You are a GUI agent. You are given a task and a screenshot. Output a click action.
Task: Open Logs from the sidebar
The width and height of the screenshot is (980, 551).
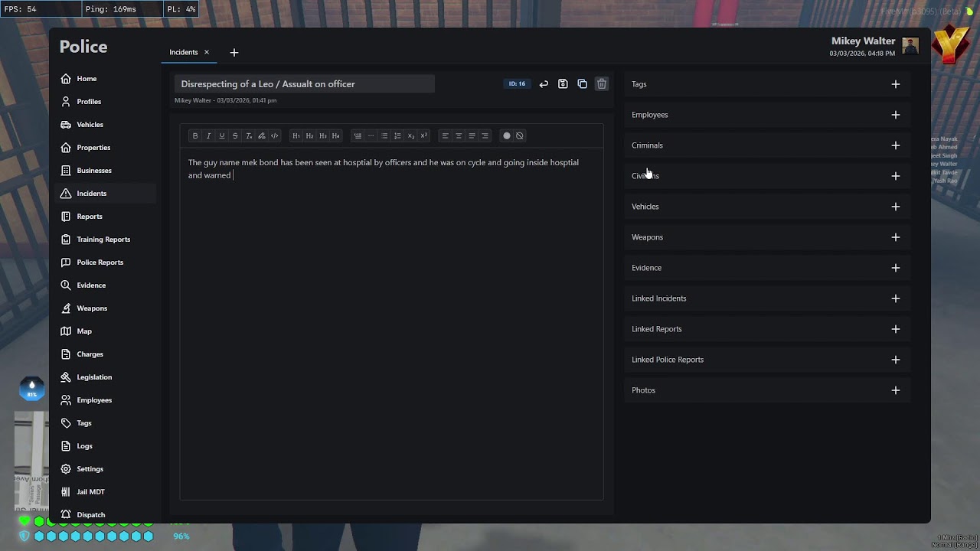pyautogui.click(x=106, y=446)
